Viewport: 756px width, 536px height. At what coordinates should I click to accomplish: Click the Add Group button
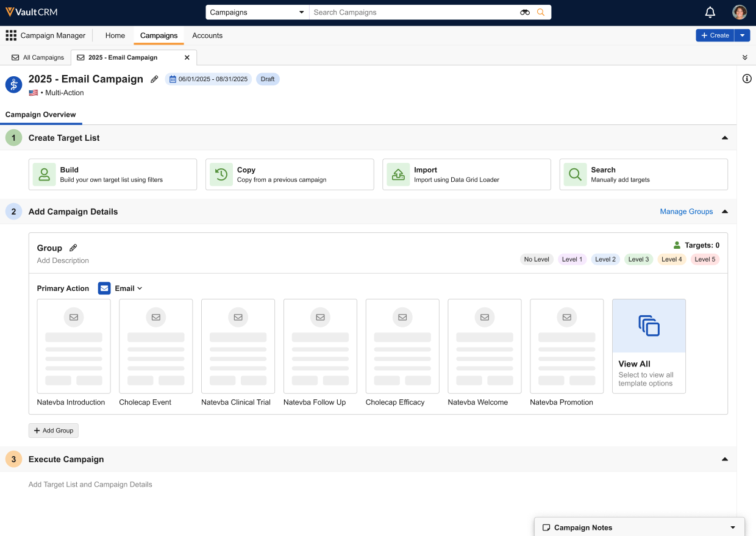(x=54, y=431)
